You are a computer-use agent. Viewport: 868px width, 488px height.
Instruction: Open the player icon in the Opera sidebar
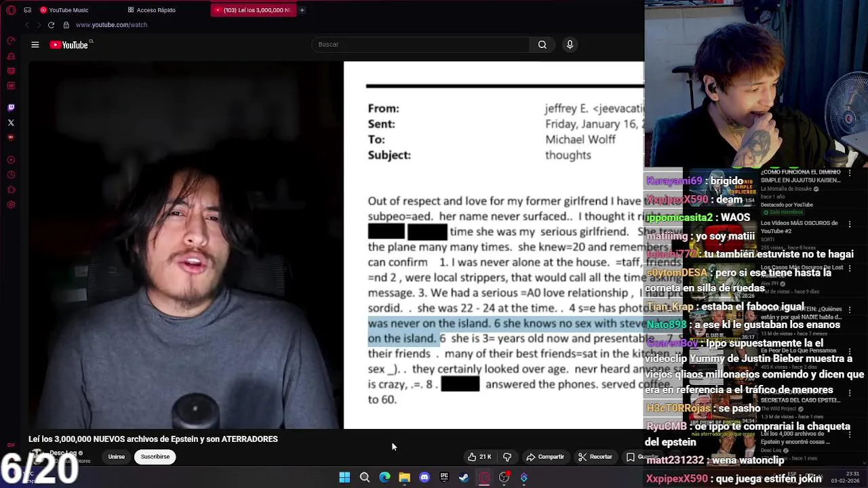pyautogui.click(x=11, y=160)
